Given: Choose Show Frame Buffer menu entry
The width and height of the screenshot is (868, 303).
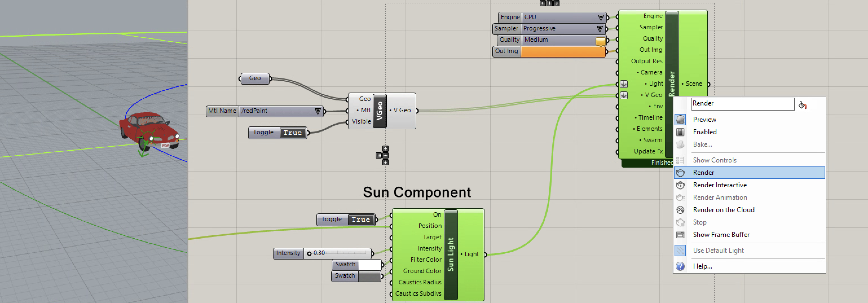Looking at the screenshot, I should 721,235.
